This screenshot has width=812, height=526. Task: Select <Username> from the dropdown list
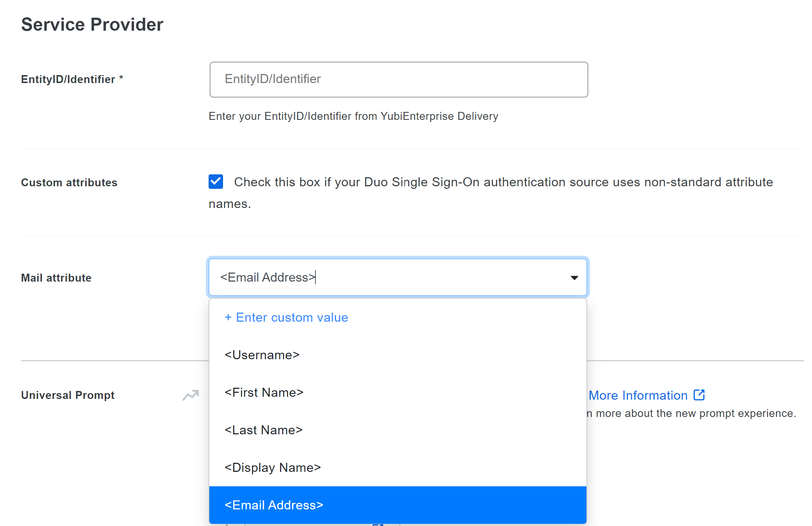coord(262,355)
